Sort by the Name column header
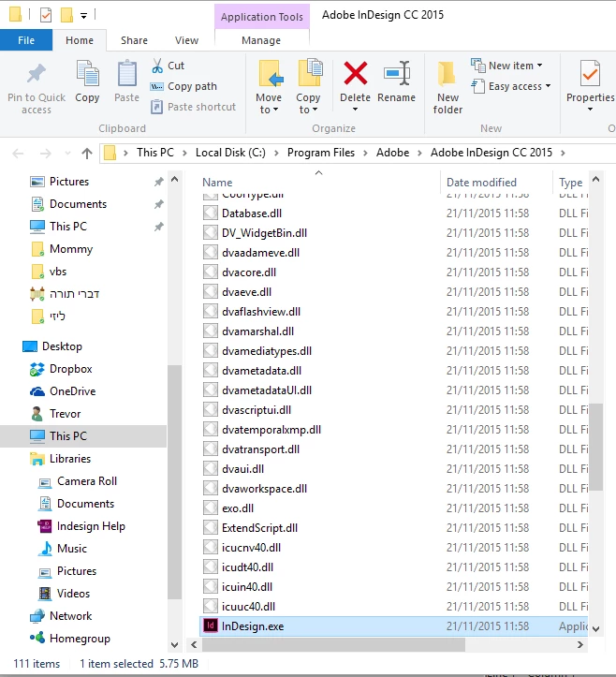 pos(217,183)
